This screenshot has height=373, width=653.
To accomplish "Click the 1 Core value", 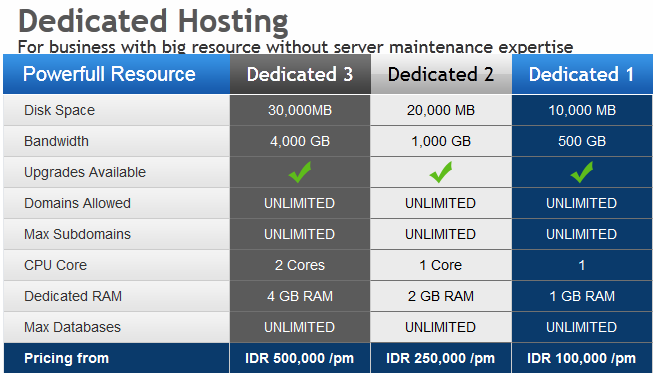I will [x=441, y=265].
